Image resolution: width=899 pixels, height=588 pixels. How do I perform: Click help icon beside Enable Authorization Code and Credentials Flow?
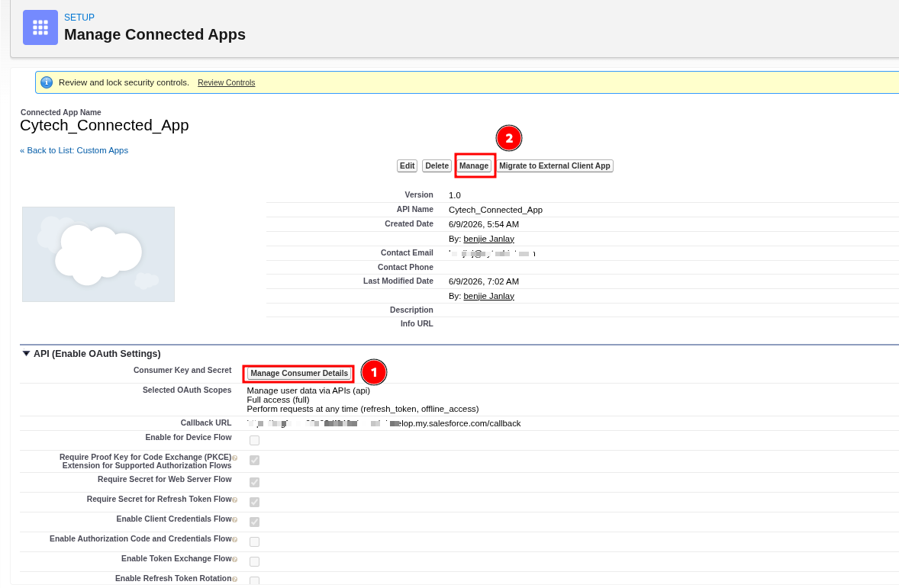click(234, 539)
